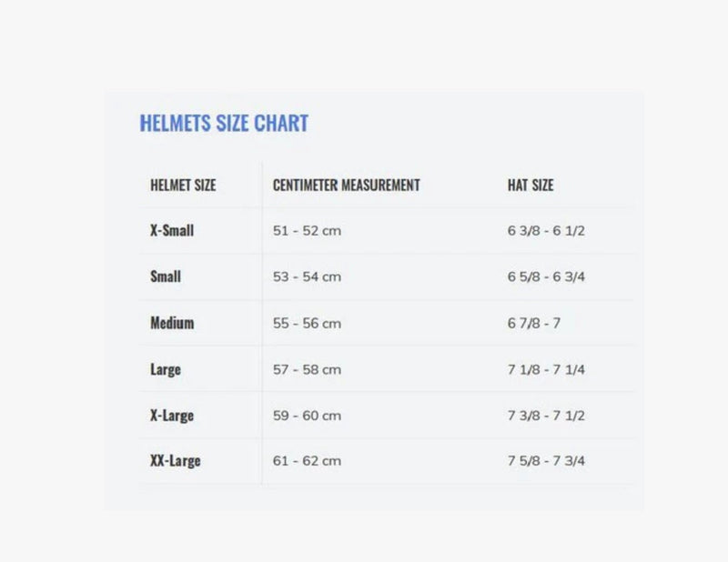The width and height of the screenshot is (728, 562).
Task: Click the HAT SIZE column header
Action: (x=531, y=186)
